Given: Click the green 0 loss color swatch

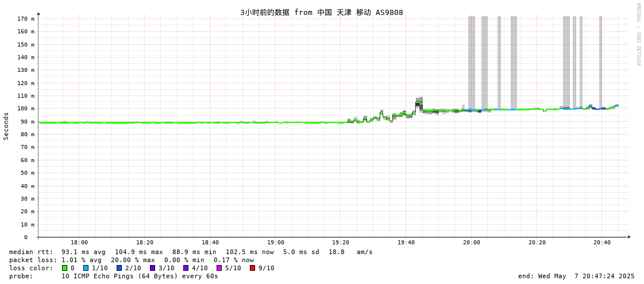Looking at the screenshot, I should coord(64,268).
